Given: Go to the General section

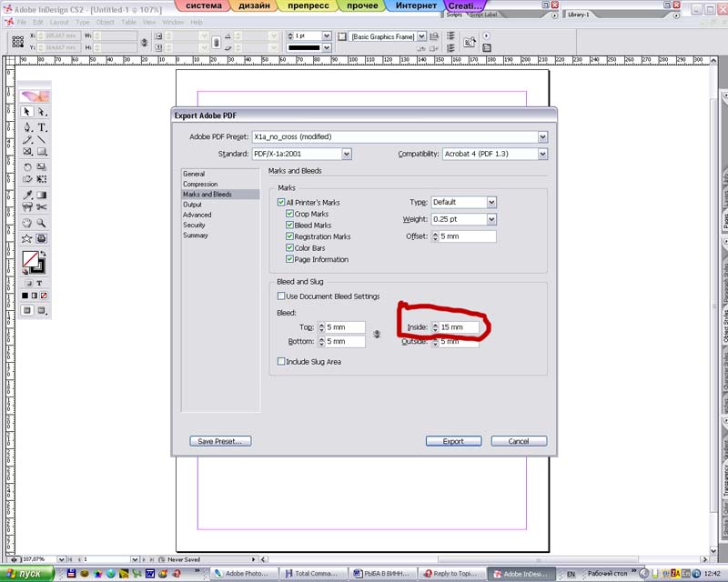Looking at the screenshot, I should click(194, 174).
